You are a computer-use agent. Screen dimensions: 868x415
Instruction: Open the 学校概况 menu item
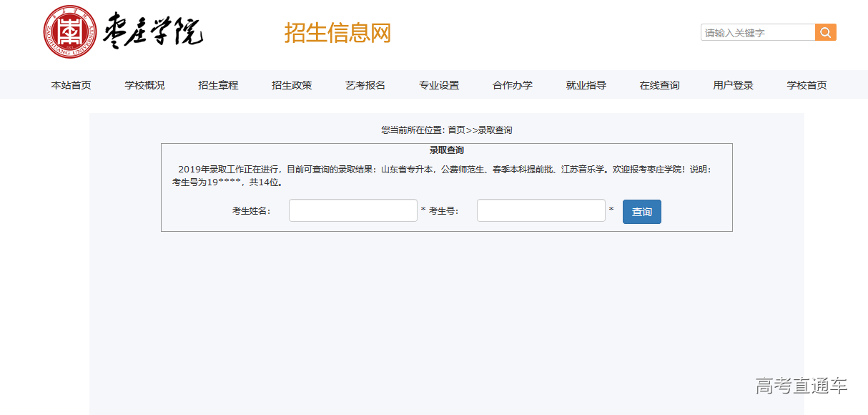pos(143,84)
